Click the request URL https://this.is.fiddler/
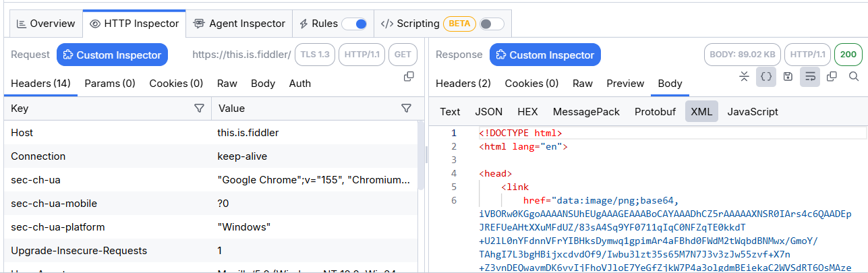 click(241, 55)
